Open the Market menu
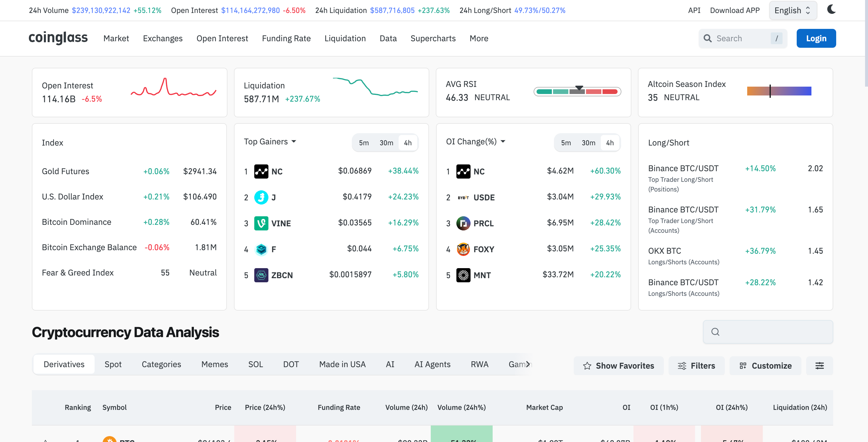This screenshot has height=442, width=868. (x=116, y=38)
